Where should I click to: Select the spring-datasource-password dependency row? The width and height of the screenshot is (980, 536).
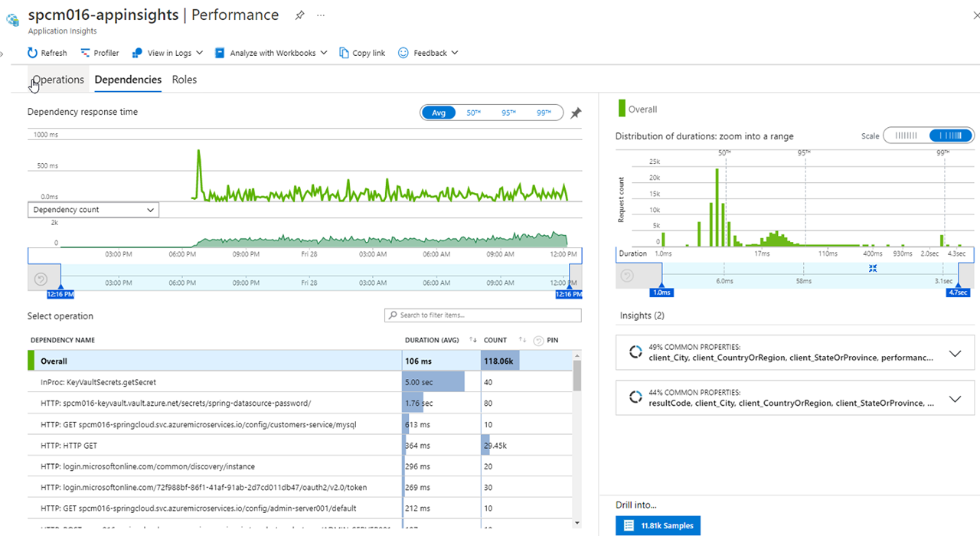[299, 403]
